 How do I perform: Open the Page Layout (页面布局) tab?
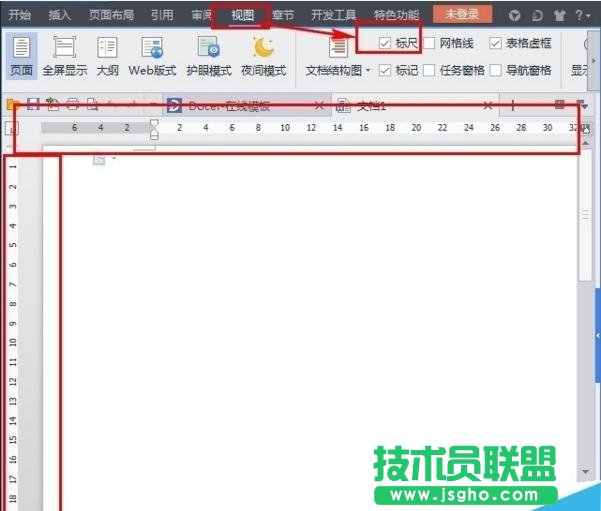tap(111, 15)
